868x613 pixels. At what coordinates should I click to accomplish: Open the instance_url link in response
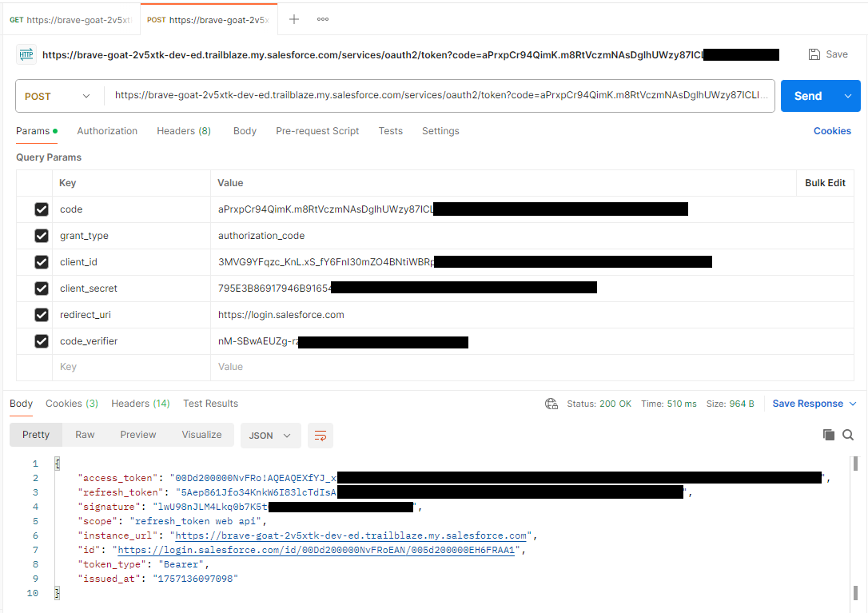tap(351, 535)
